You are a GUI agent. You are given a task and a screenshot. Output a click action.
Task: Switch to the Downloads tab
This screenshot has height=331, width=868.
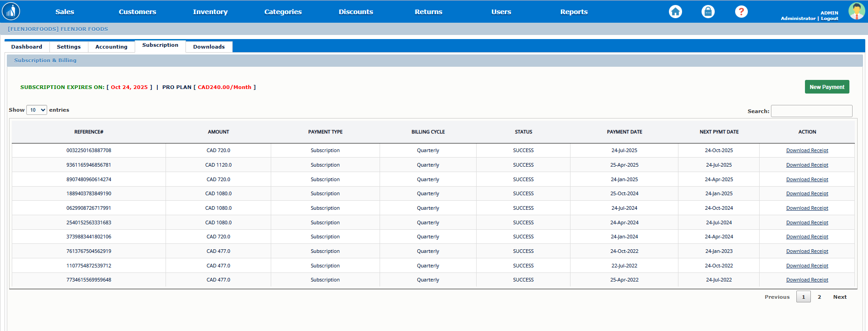tap(209, 47)
